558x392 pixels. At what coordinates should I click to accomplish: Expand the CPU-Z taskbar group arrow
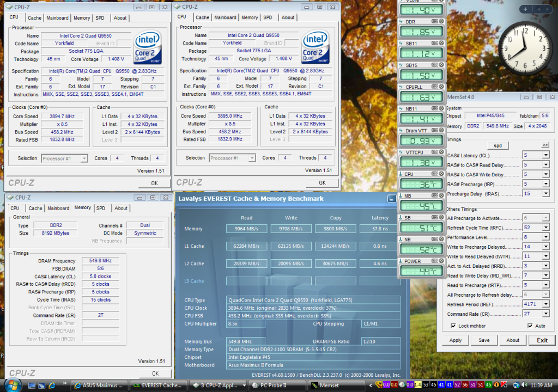coord(244,385)
